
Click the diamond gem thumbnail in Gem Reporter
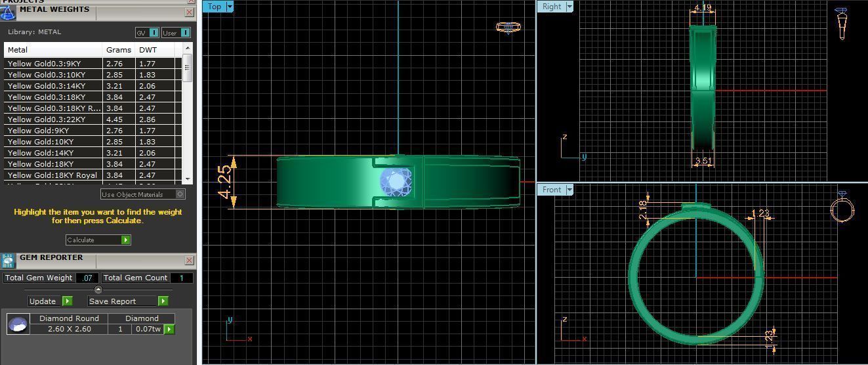[x=18, y=324]
